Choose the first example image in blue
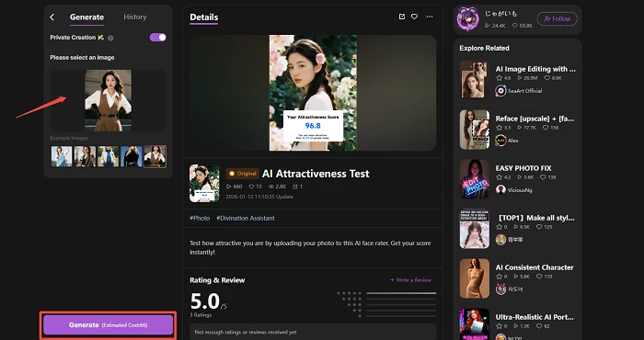 [x=62, y=156]
